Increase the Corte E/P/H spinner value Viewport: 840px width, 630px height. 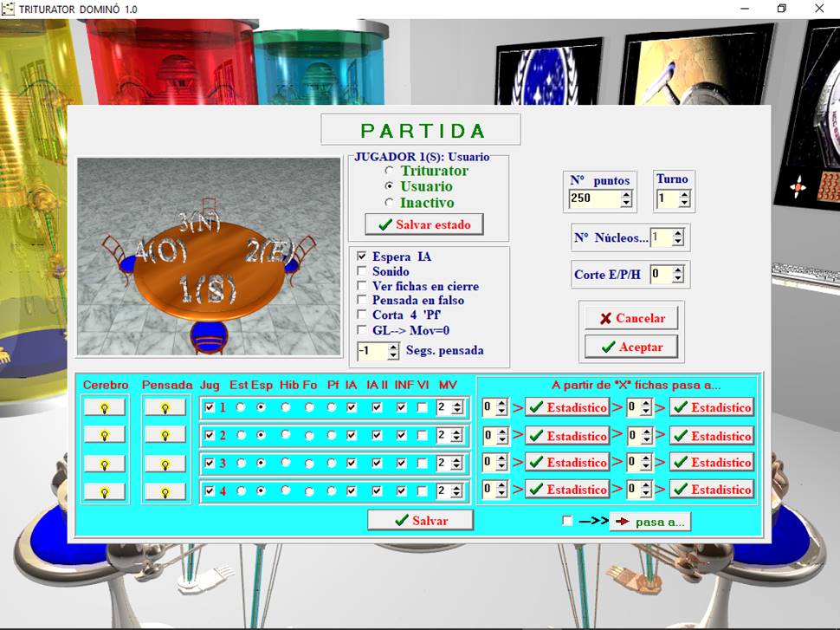point(678,270)
